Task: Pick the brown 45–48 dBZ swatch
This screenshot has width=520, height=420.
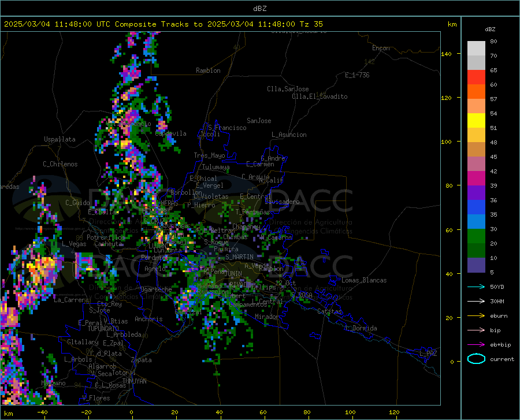Action: pos(476,150)
